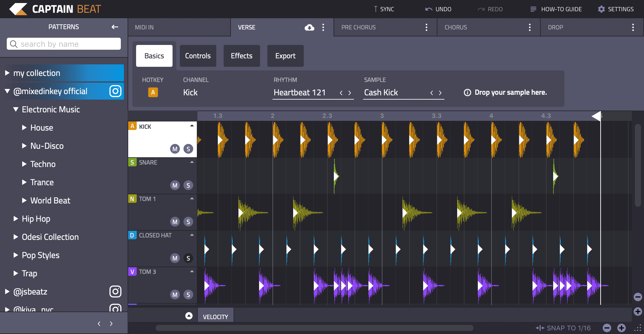Viewport: 644px width, 334px height.
Task: Switch to the Controls tab
Action: coord(198,55)
